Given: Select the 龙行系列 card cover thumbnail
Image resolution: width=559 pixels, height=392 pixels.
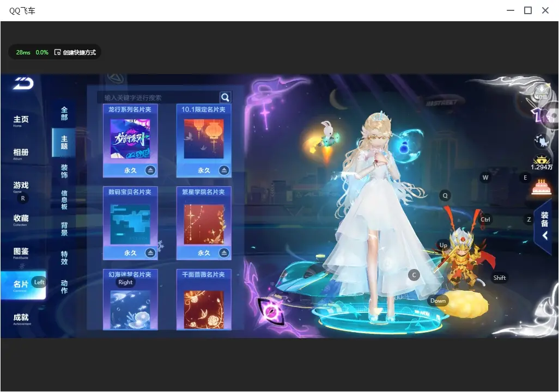Looking at the screenshot, I should click(x=130, y=139).
